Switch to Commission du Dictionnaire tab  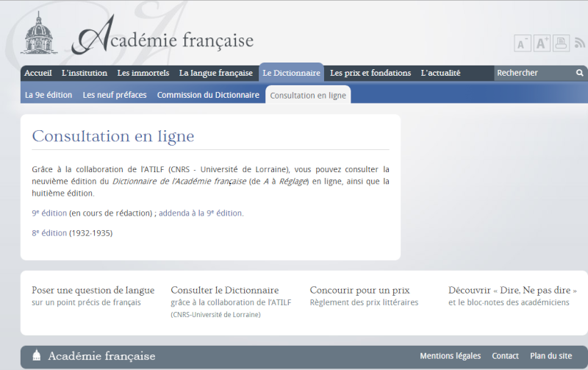208,95
